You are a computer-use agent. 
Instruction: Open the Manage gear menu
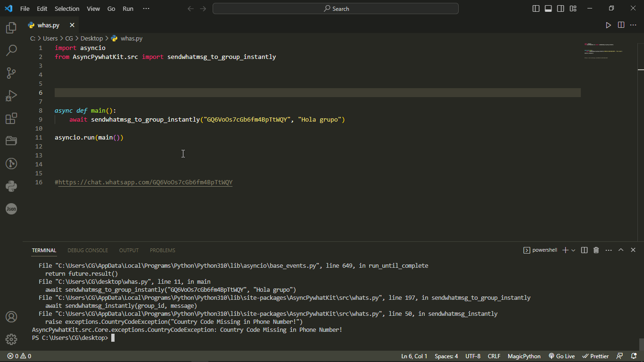point(11,339)
